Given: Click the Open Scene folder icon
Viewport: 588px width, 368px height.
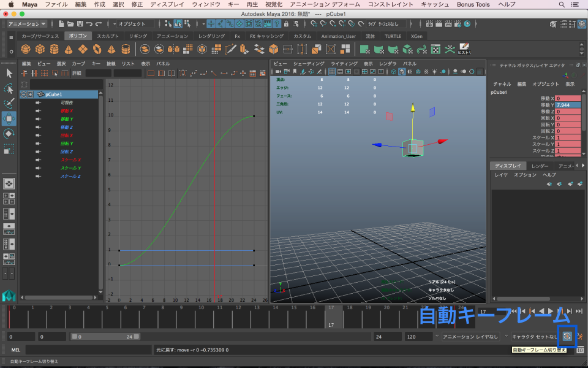Looking at the screenshot, I should tap(70, 24).
